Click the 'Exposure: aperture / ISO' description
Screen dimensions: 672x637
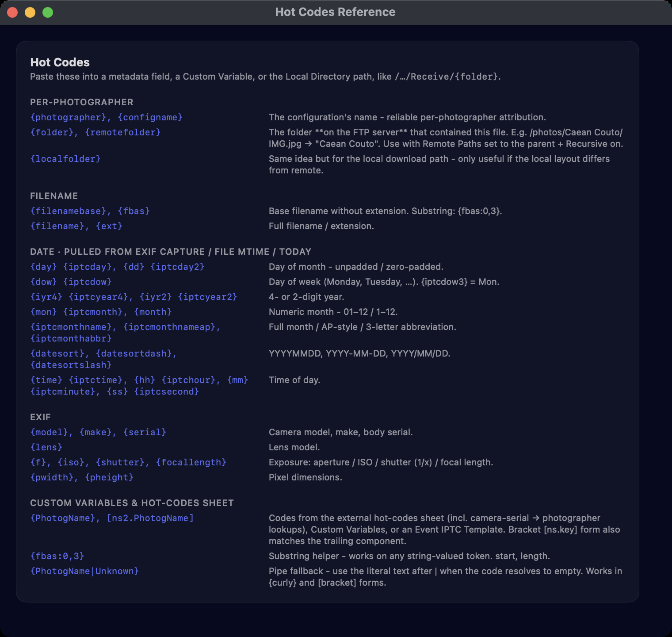point(381,462)
